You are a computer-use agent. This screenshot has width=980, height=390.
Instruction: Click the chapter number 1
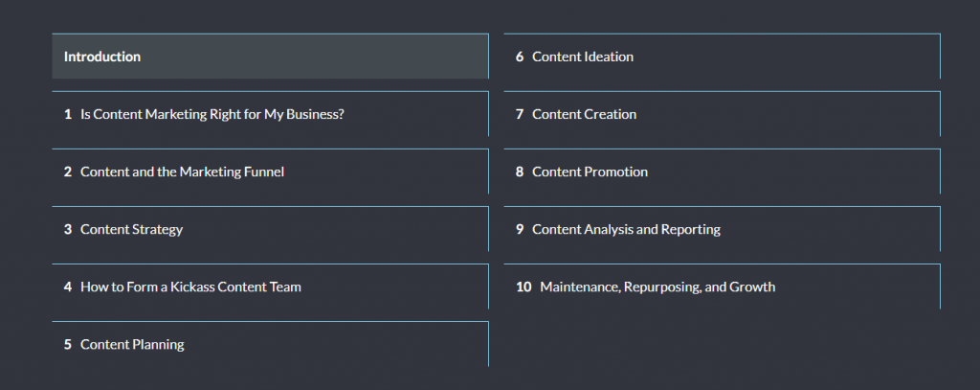pos(68,114)
